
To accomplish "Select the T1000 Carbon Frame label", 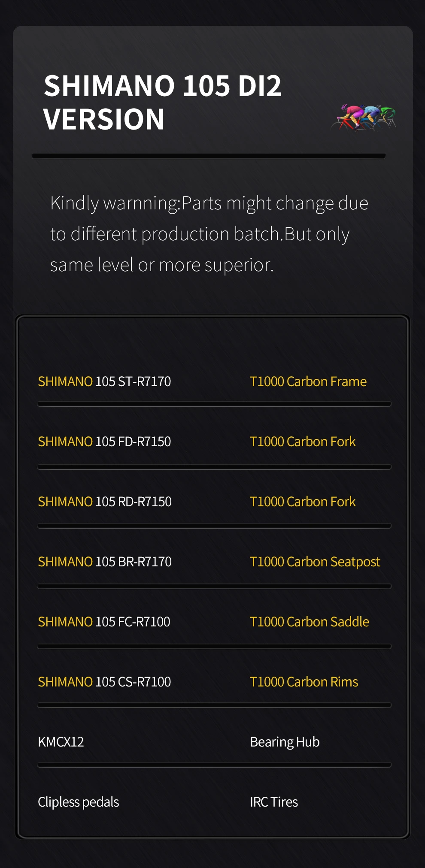I will click(x=308, y=381).
